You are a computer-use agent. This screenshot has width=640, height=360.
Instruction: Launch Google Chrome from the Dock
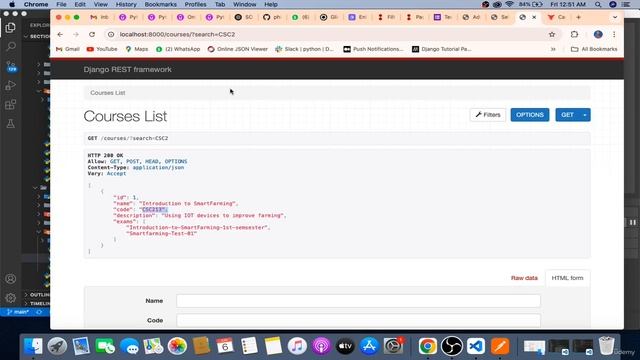point(427,346)
